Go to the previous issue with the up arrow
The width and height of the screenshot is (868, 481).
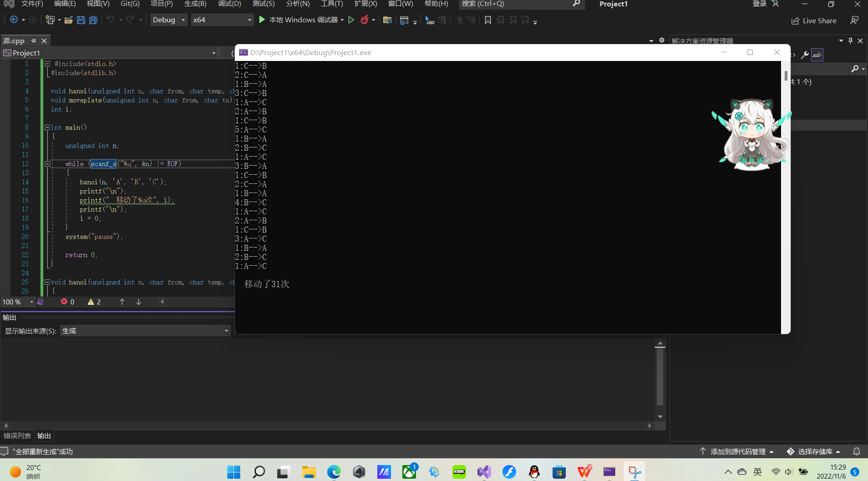(x=122, y=302)
